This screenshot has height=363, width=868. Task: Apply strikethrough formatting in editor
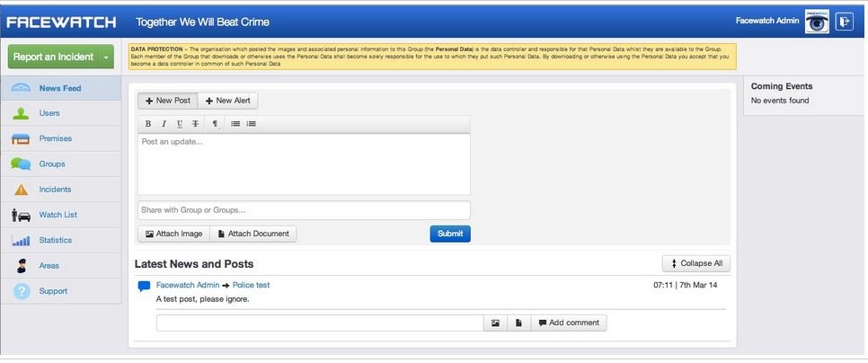195,123
